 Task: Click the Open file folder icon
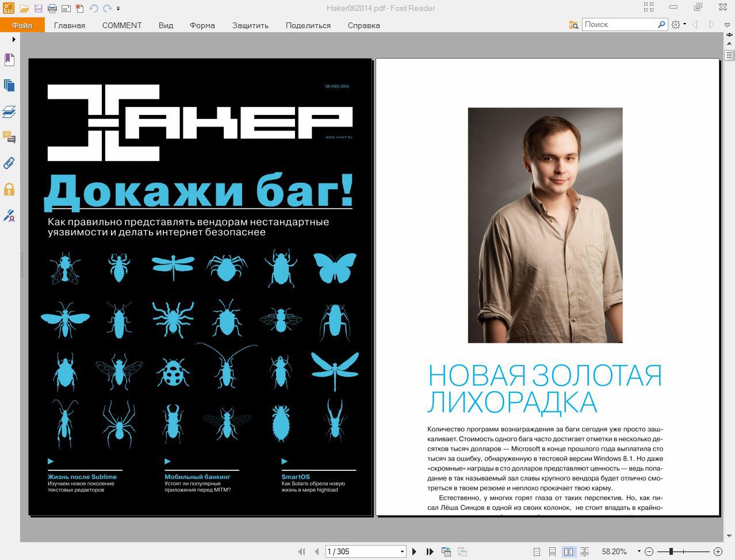[24, 9]
